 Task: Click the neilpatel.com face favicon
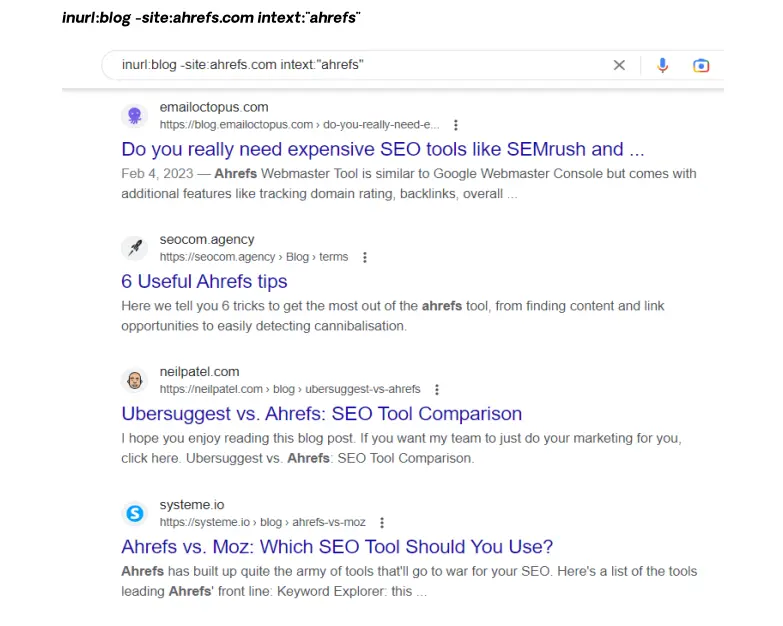pyautogui.click(x=134, y=380)
